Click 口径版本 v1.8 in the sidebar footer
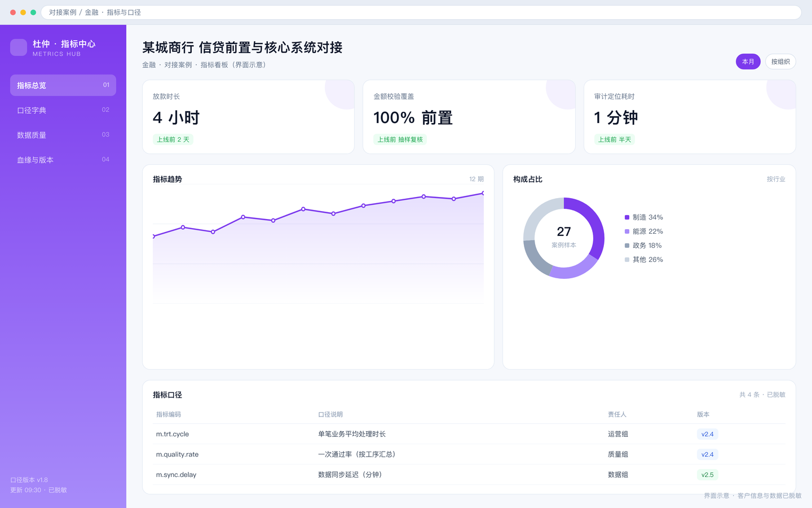The height and width of the screenshot is (508, 812). pyautogui.click(x=29, y=480)
